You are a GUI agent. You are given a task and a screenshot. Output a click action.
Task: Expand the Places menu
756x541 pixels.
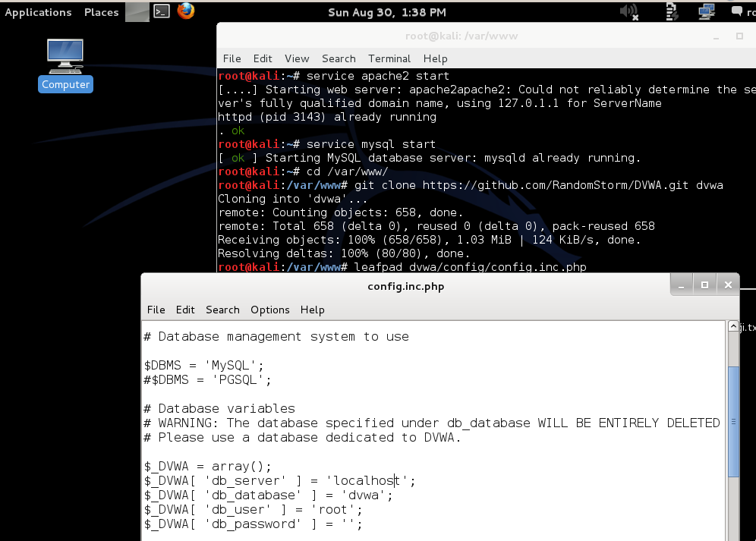[101, 12]
